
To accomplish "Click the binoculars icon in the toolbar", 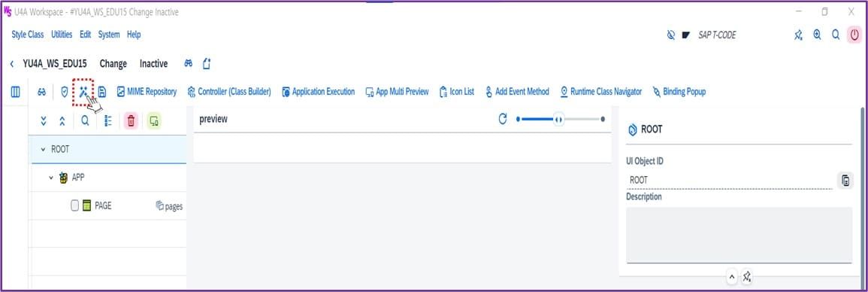I will point(41,92).
